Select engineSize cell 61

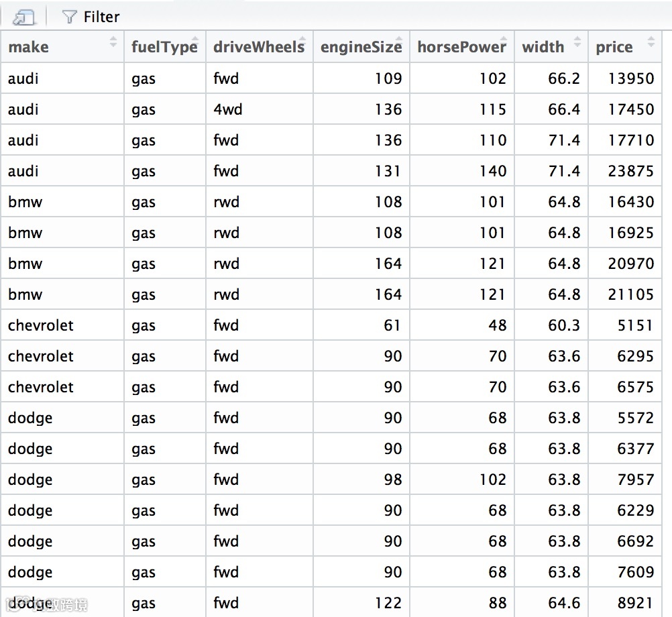tap(361, 325)
